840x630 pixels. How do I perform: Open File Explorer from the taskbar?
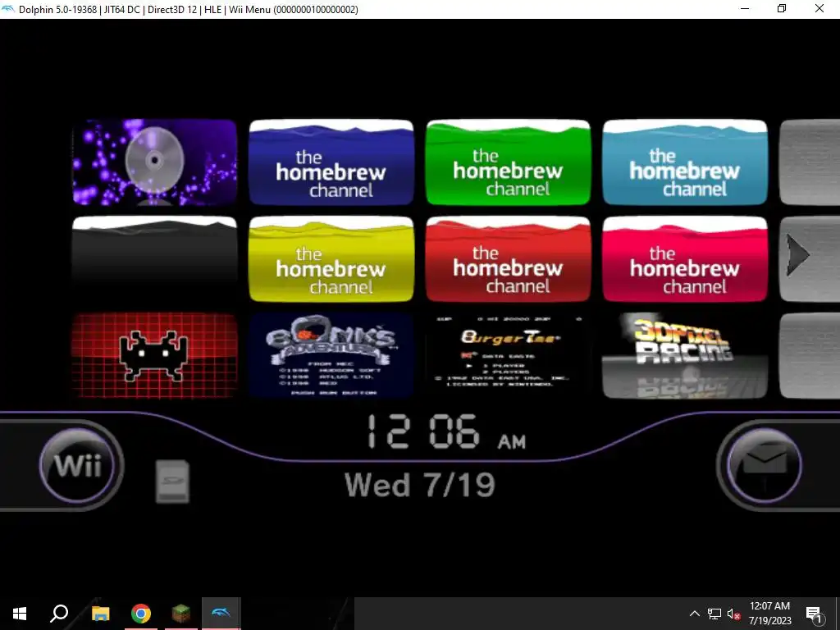pos(101,614)
